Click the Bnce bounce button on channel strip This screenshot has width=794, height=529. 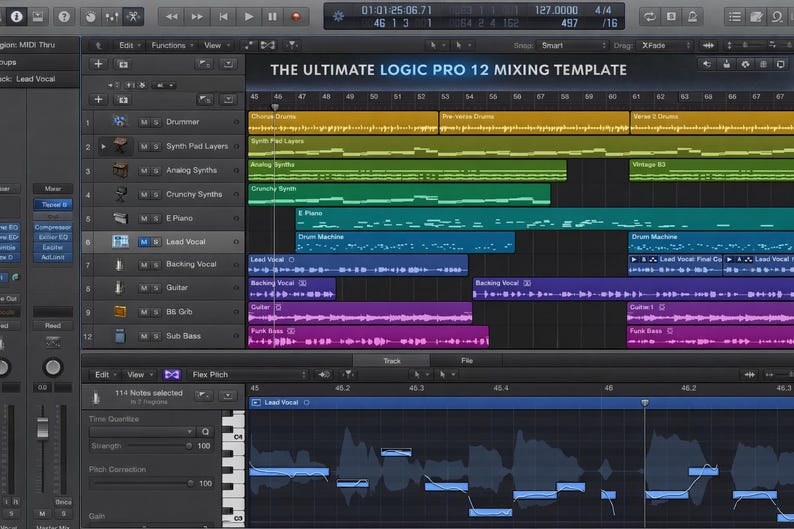[63, 502]
